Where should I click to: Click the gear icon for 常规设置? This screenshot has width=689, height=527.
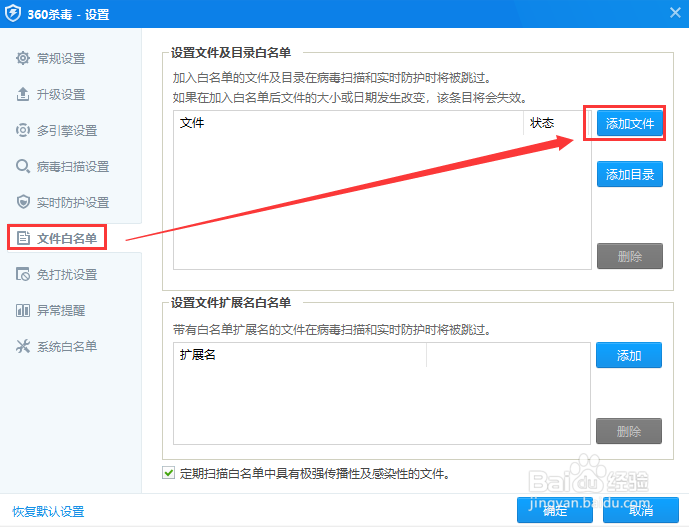click(23, 58)
